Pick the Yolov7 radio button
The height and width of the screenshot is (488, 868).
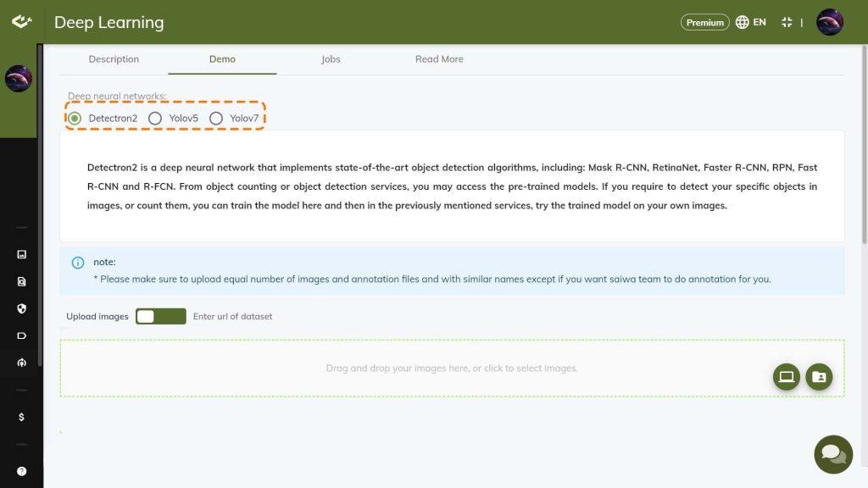tap(216, 118)
